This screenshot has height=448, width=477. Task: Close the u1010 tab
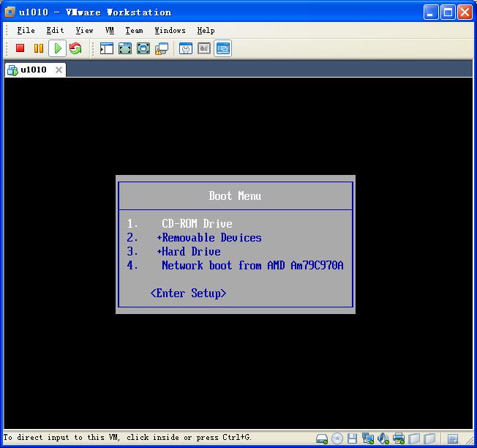pos(59,70)
